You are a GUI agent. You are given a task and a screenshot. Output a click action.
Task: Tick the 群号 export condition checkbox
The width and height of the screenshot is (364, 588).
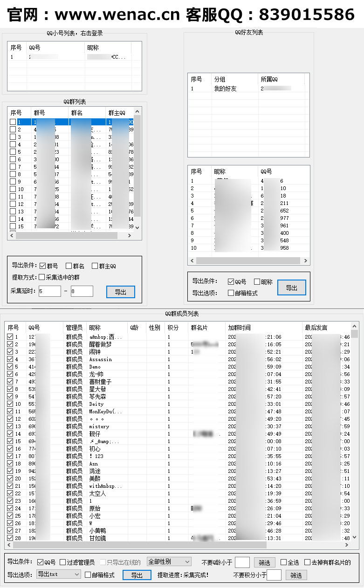(x=42, y=266)
